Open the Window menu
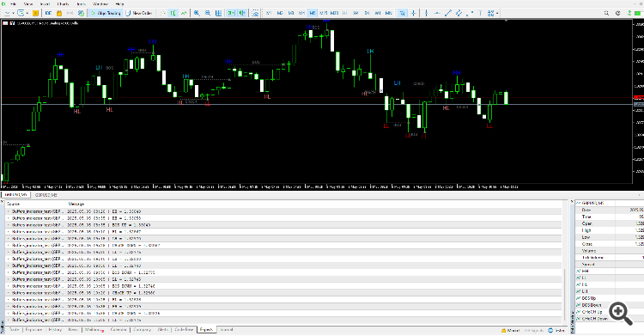This screenshot has height=336, width=644. click(x=100, y=3)
